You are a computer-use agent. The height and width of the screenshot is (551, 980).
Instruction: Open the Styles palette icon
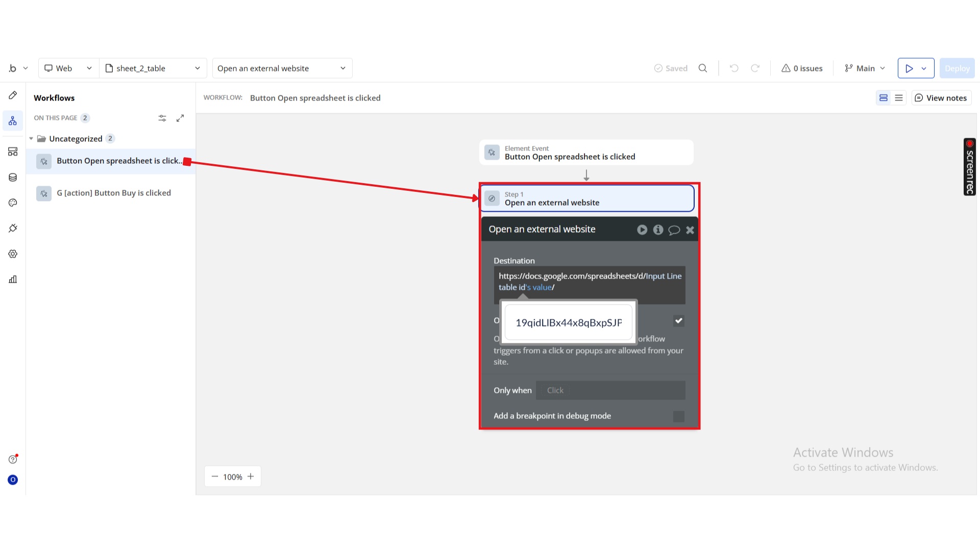13,203
